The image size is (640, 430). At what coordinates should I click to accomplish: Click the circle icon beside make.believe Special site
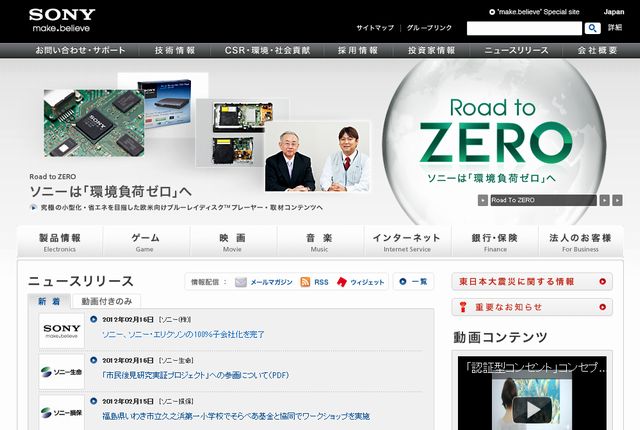coord(492,12)
